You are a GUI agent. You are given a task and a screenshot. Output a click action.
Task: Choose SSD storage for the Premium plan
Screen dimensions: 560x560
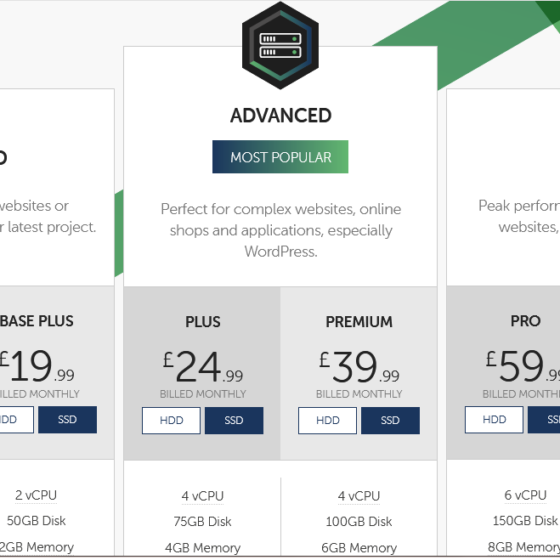390,420
